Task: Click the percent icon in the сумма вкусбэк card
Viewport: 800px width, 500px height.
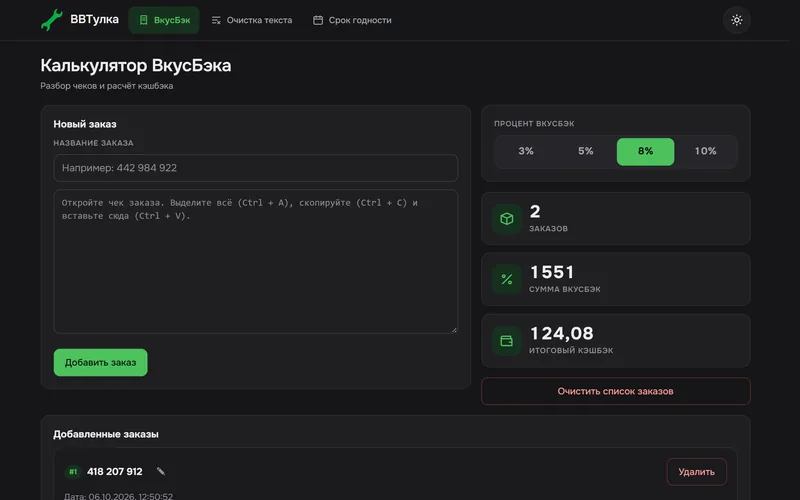Action: 507,280
